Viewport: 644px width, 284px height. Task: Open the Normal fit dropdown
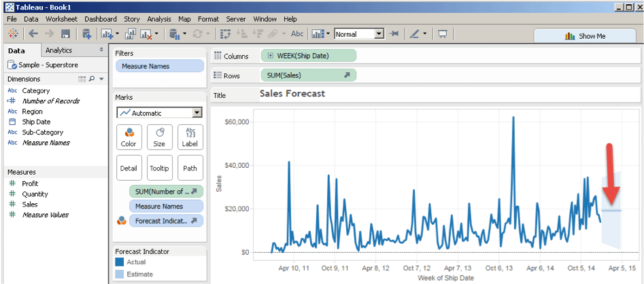(x=379, y=34)
